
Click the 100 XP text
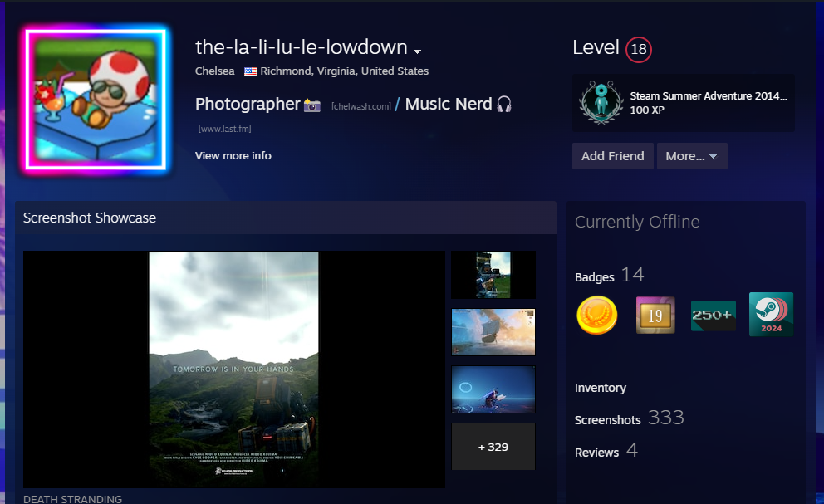(x=647, y=110)
